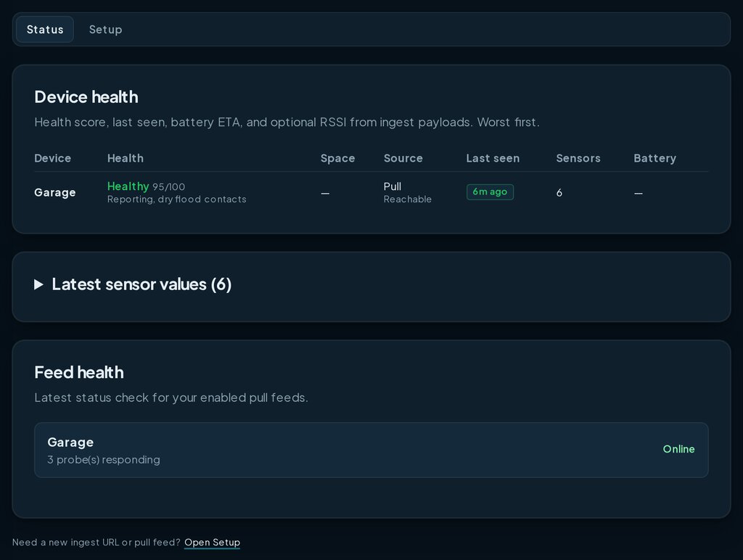Click the Feed health heading
This screenshot has height=560, width=743.
pyautogui.click(x=79, y=372)
